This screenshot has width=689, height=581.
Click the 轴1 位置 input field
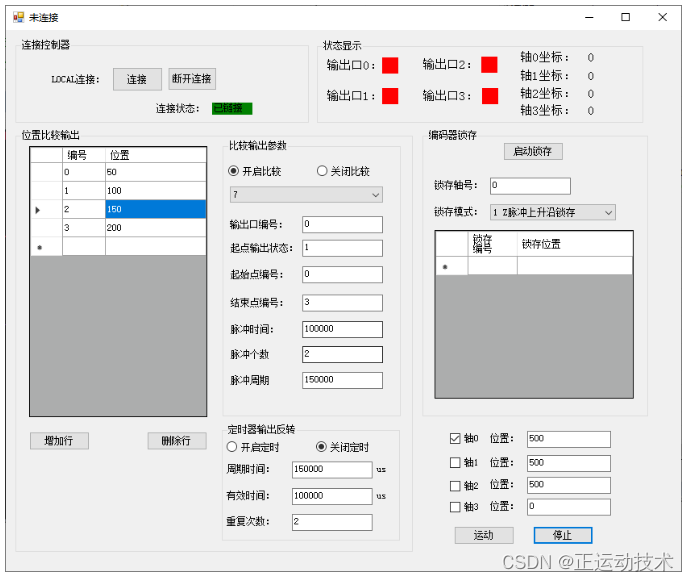point(569,463)
